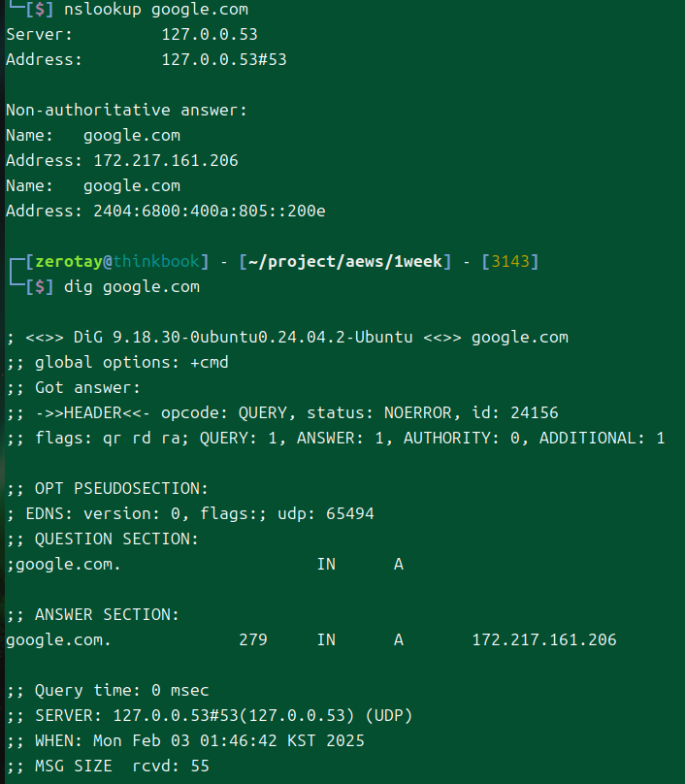This screenshot has height=784, width=685.
Task: Click the nslookup Address 172.217.161.206 line
Action: click(121, 160)
